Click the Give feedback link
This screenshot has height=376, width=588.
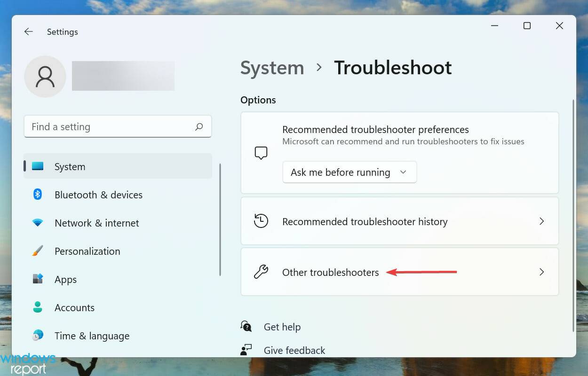click(x=294, y=350)
